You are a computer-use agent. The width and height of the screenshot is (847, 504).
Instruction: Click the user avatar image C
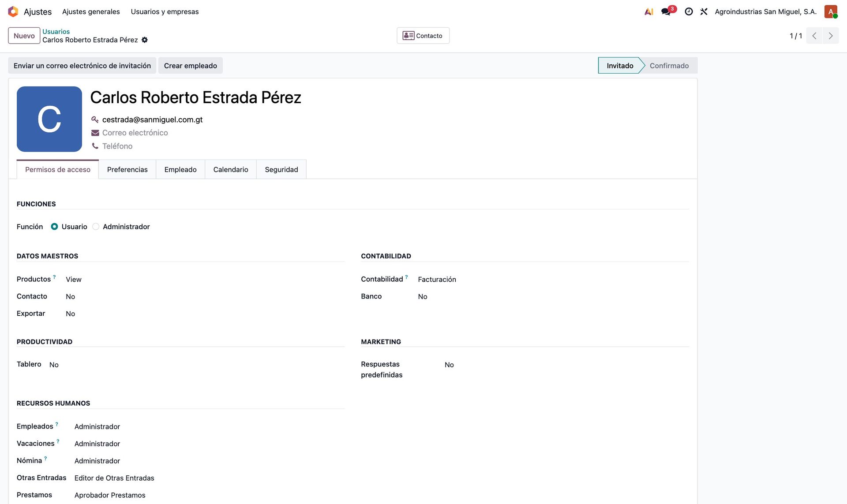coord(49,119)
